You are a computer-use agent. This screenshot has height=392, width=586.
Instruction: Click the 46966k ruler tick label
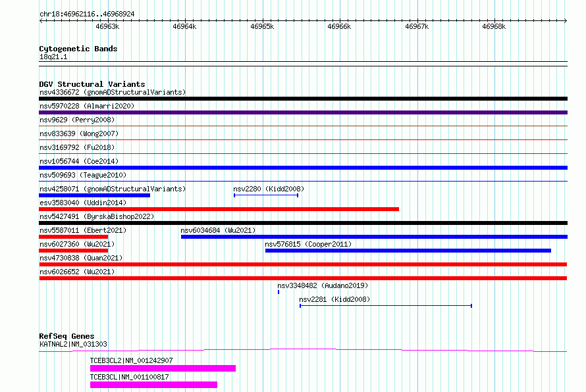339,26
